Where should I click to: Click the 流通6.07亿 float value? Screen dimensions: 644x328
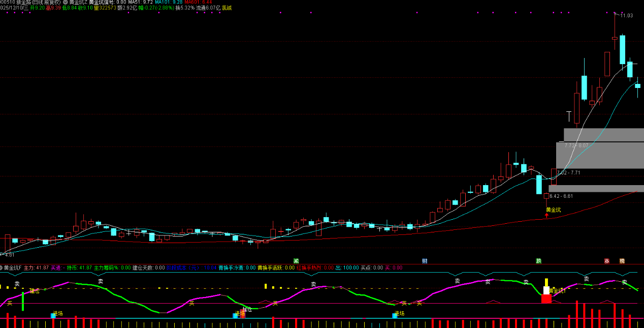tap(208, 8)
